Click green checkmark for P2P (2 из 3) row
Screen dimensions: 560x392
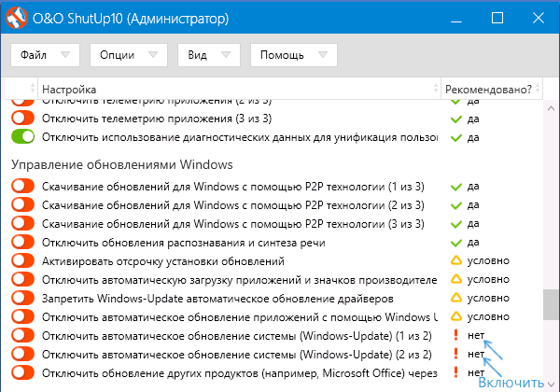[x=456, y=205]
